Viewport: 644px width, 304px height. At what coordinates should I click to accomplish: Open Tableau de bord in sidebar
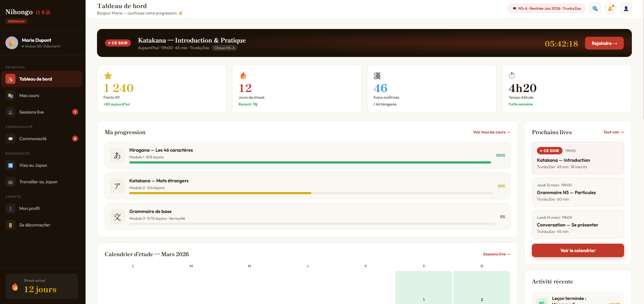[x=42, y=79]
